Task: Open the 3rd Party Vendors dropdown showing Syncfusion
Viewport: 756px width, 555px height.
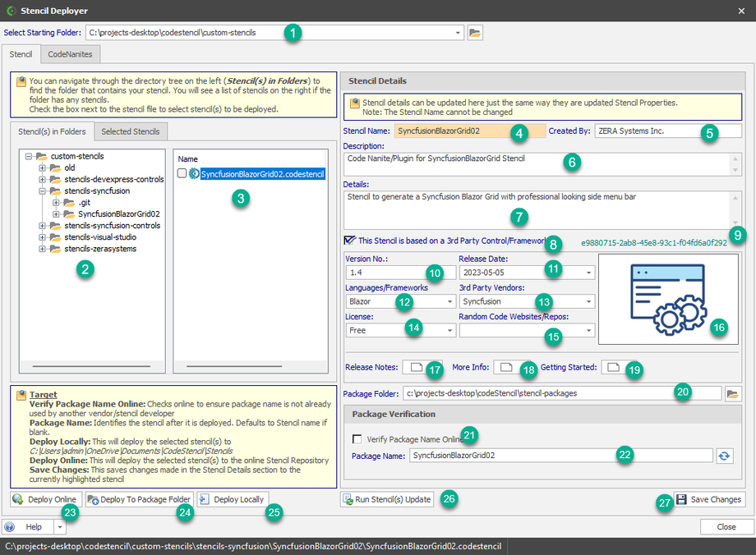Action: click(x=589, y=301)
